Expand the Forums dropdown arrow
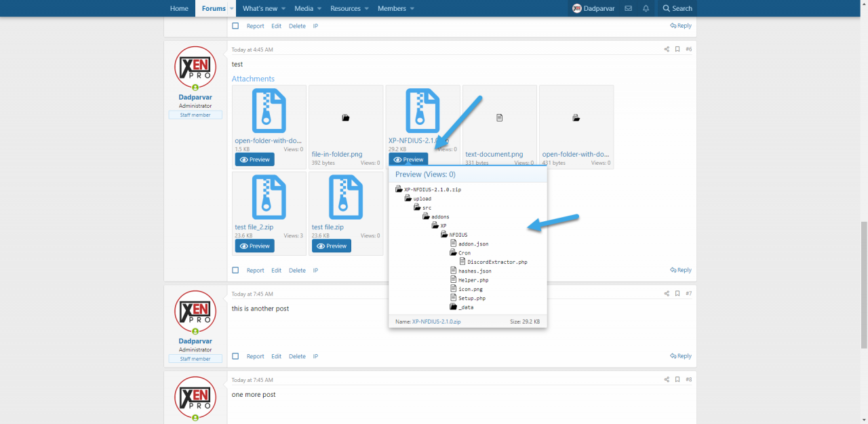Image resolution: width=868 pixels, height=424 pixels. [x=232, y=9]
